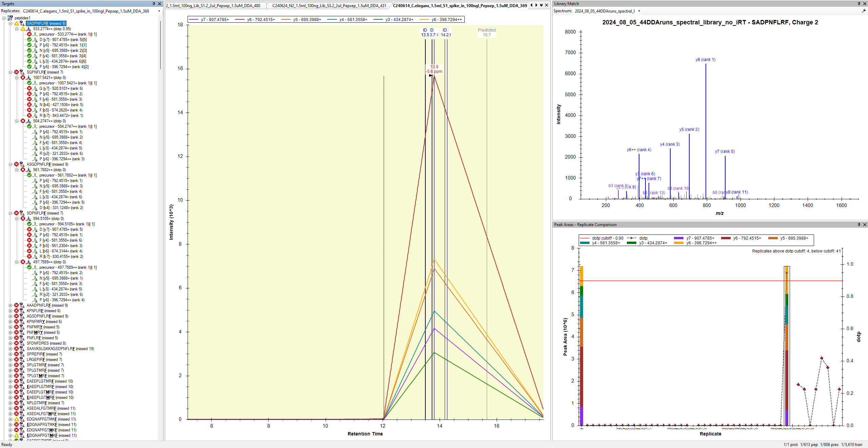The width and height of the screenshot is (868, 448).
Task: Expand the AAADPNFLRF peptide node
Action: 10,305
